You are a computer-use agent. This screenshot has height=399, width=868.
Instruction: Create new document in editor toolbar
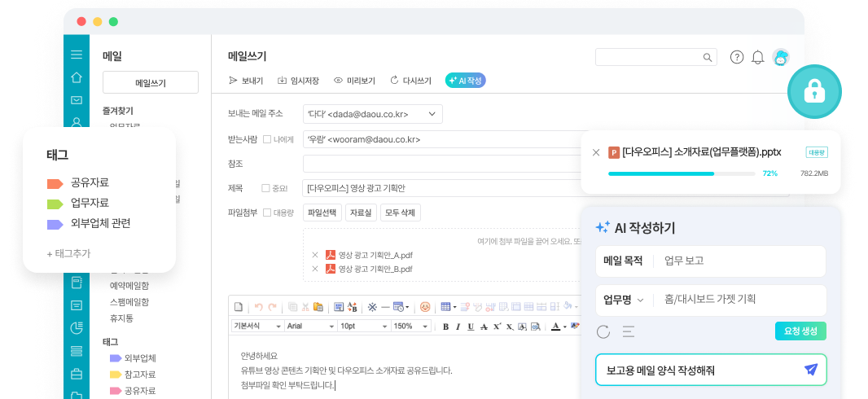pyautogui.click(x=238, y=307)
